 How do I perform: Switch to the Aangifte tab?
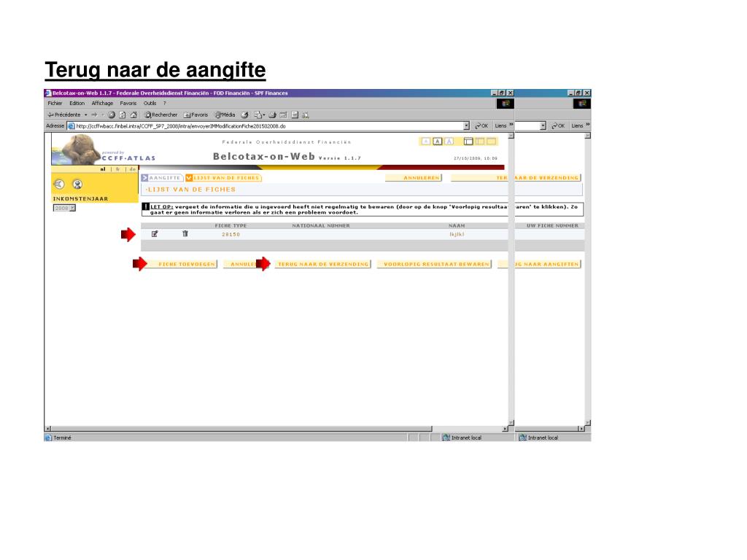point(162,178)
